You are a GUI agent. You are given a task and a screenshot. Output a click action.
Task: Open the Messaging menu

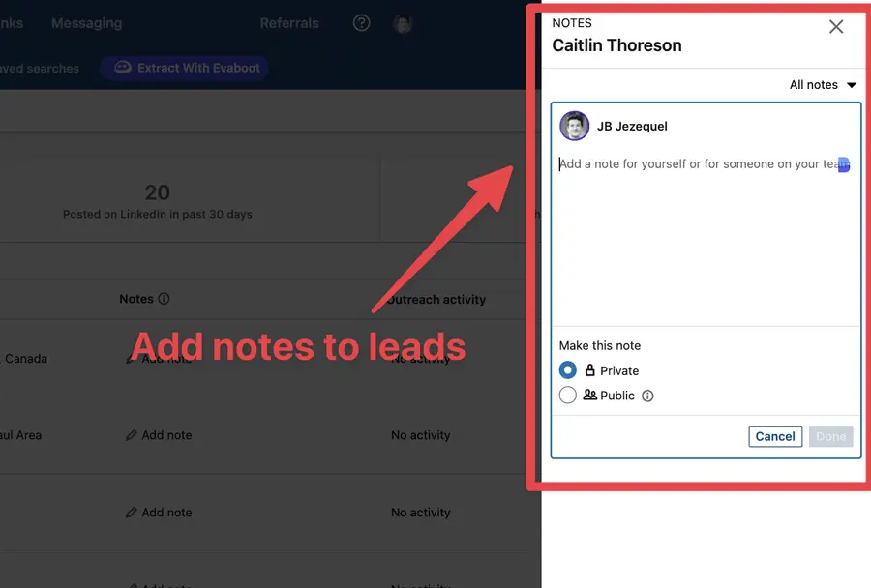(86, 22)
